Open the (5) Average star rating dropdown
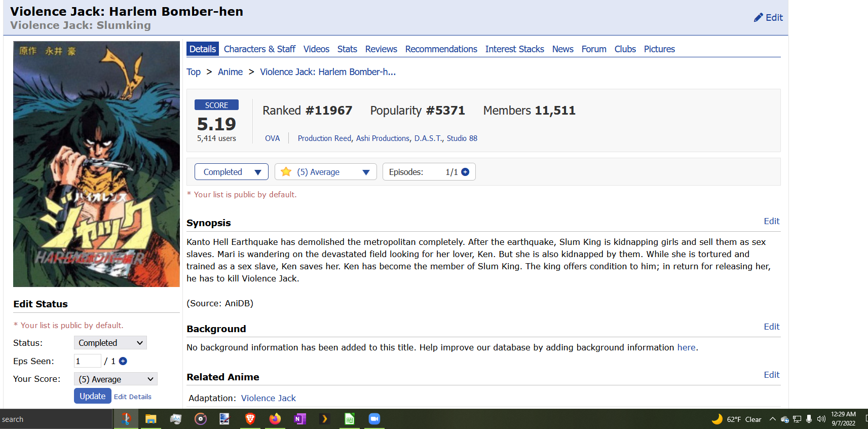The width and height of the screenshot is (868, 429). 325,172
